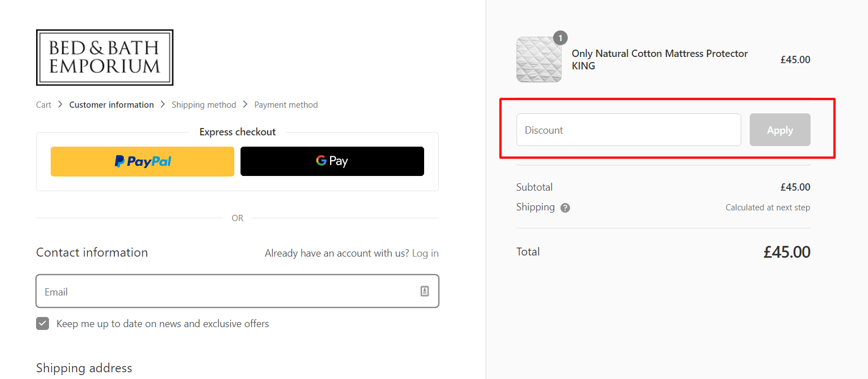Viewport: 868px width, 379px height.
Task: Pay with Google Pay button
Action: coord(332,161)
